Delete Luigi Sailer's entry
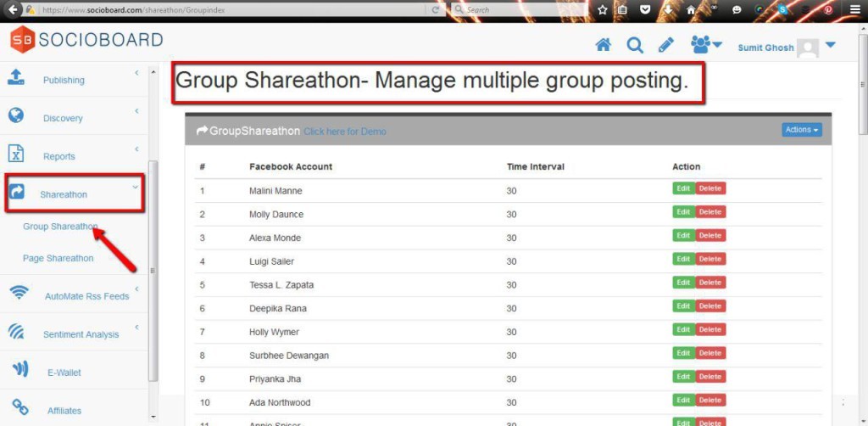Screen dimensions: 868x426 710,259
